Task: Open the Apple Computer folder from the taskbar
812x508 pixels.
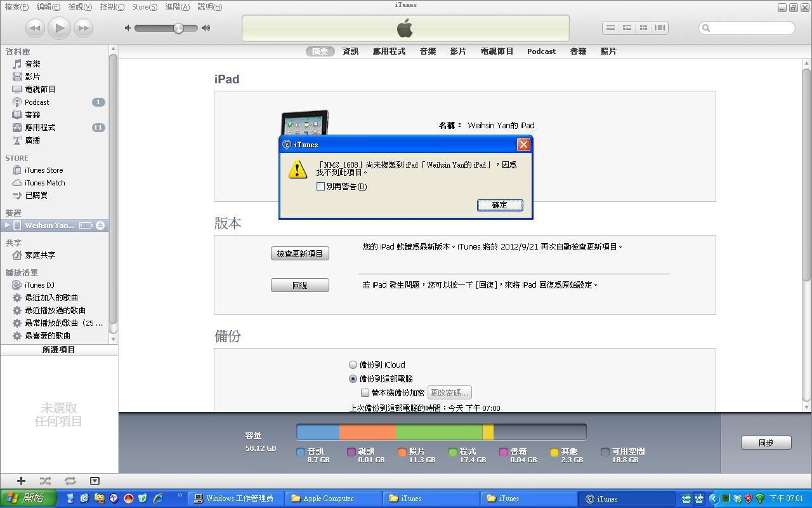Action: pos(334,498)
